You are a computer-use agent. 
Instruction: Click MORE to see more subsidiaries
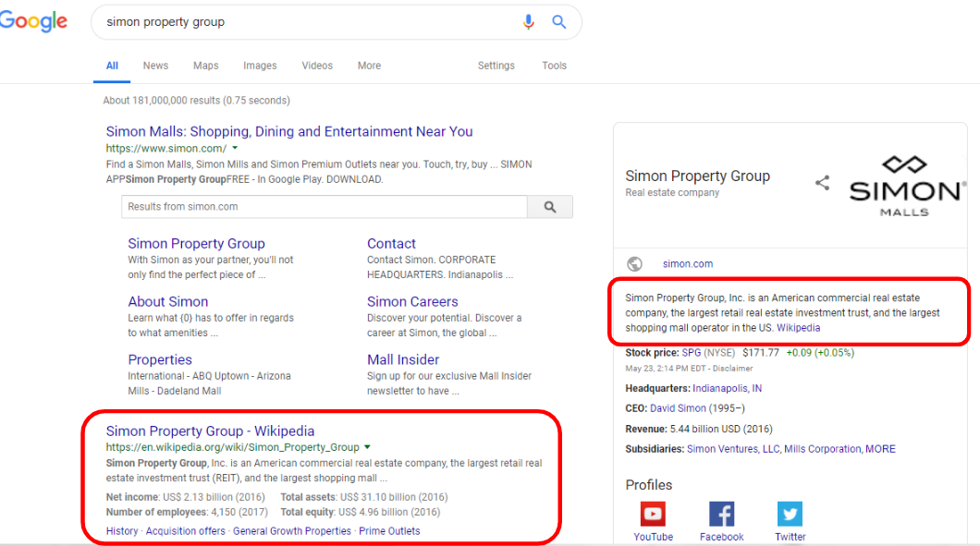(881, 449)
